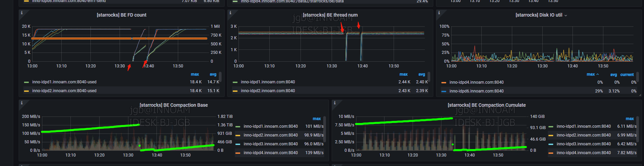Select the 2.44 K max value
Viewport: 644px width, 166px height.
(x=404, y=82)
